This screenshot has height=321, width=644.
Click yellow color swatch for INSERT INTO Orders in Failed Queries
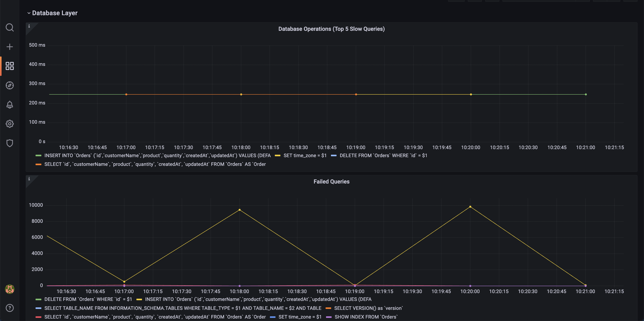pyautogui.click(x=139, y=299)
